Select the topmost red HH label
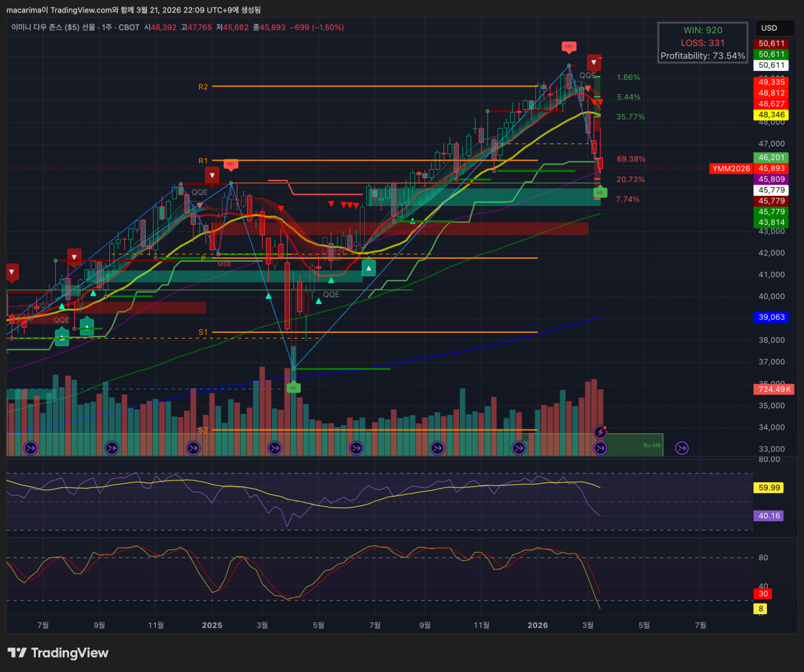The width and height of the screenshot is (804, 672). 568,46
